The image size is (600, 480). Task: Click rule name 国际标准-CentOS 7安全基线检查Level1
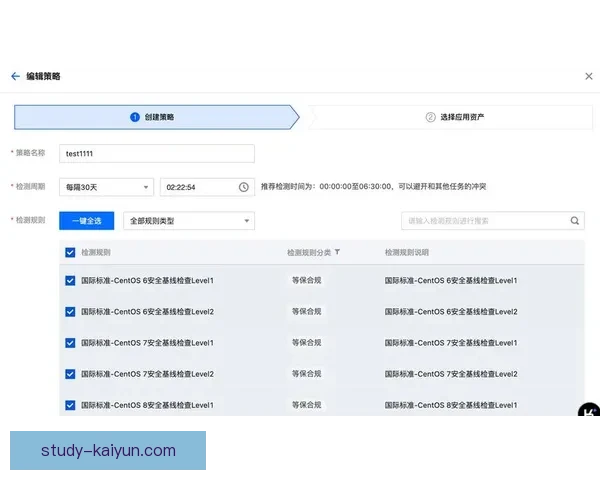[147, 343]
